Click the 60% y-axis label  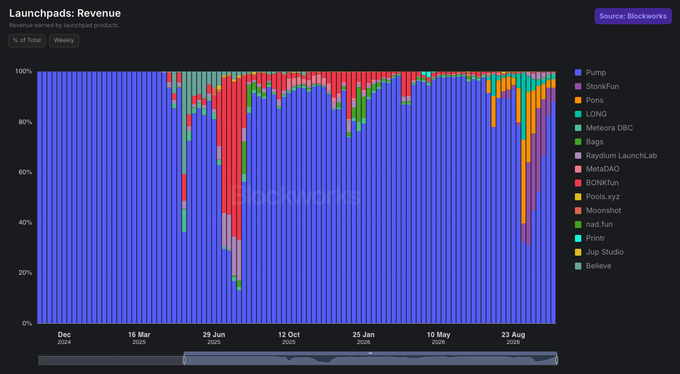coord(26,172)
